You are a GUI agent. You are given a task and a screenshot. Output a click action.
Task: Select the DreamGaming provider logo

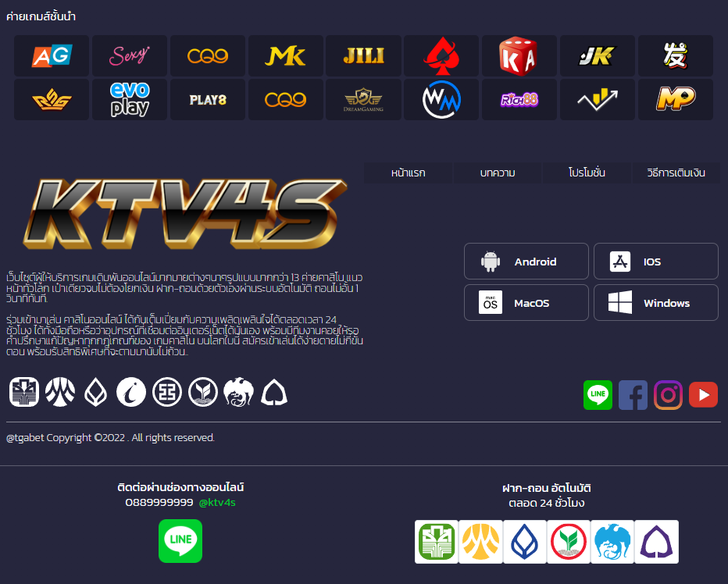point(363,99)
